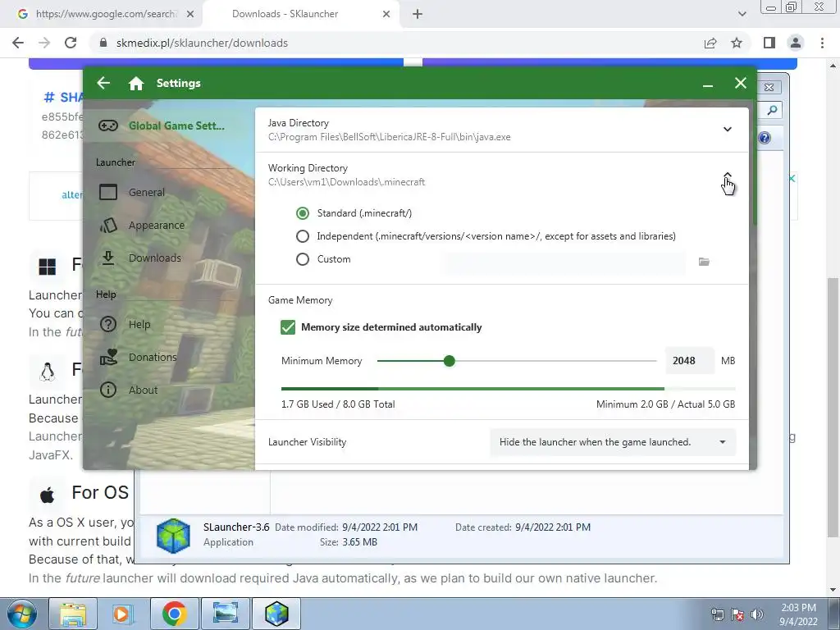Viewport: 840px width, 630px height.
Task: Click the Minimum Memory slider handle
Action: pyautogui.click(x=450, y=361)
